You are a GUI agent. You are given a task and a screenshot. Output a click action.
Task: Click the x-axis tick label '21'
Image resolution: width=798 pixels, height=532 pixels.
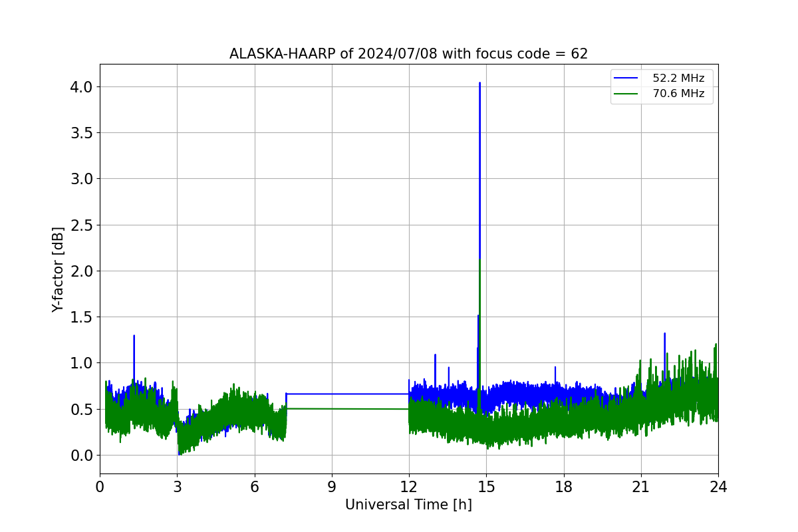coord(641,487)
